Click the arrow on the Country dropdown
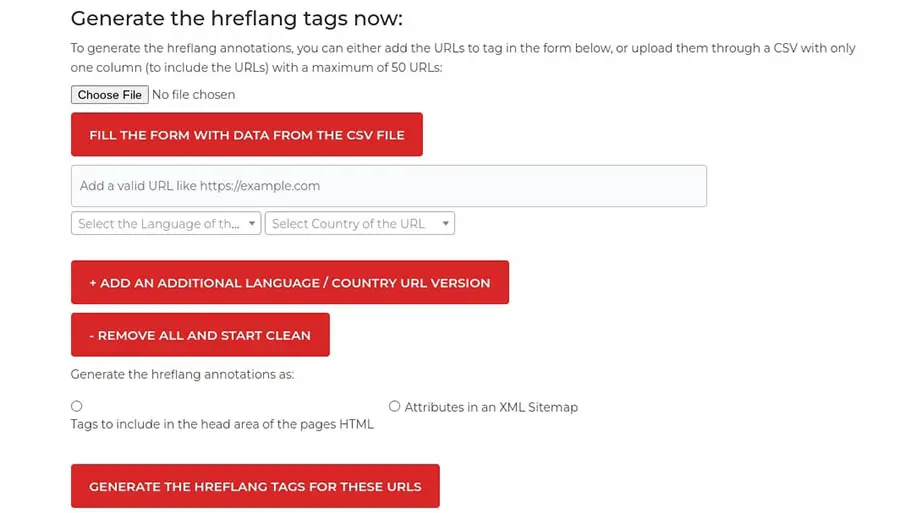This screenshot has width=900, height=513. (x=446, y=224)
